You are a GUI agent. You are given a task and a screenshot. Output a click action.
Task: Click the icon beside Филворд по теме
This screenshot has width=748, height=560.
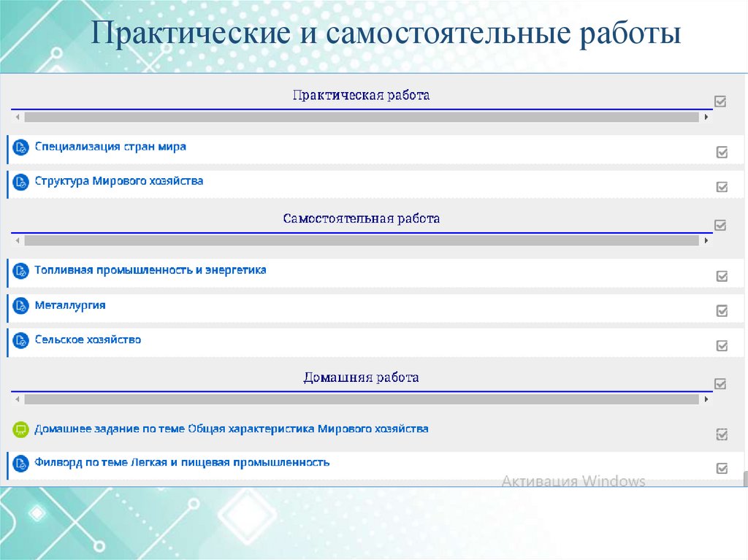pos(20,463)
